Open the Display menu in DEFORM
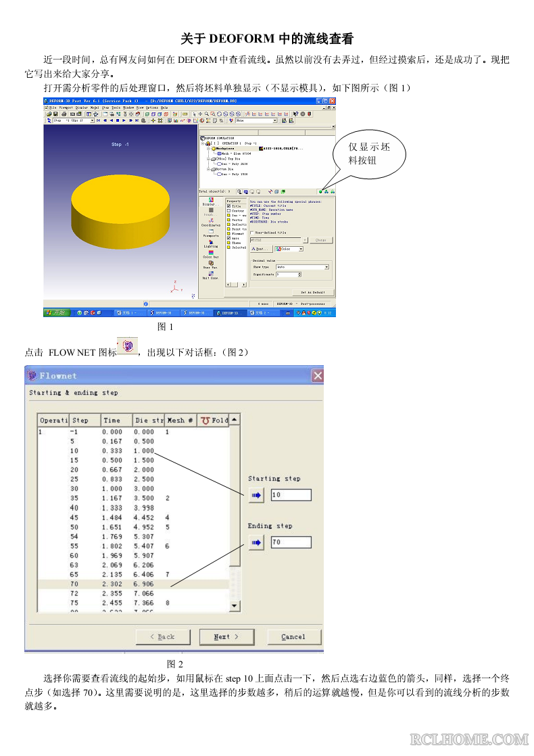Viewport: 534px width, 756px height. (81, 108)
